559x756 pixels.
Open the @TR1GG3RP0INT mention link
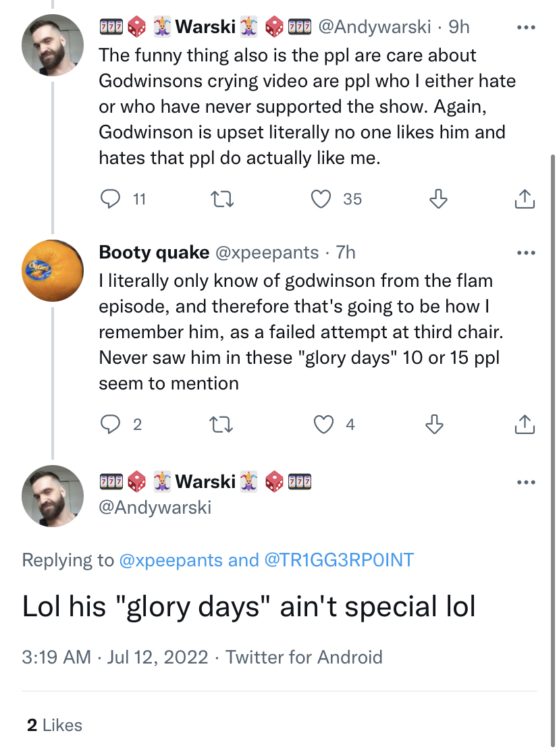point(339,560)
